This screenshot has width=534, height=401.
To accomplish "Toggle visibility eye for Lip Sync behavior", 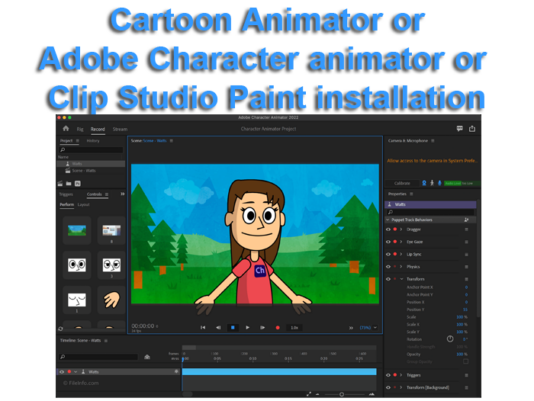I will (388, 255).
